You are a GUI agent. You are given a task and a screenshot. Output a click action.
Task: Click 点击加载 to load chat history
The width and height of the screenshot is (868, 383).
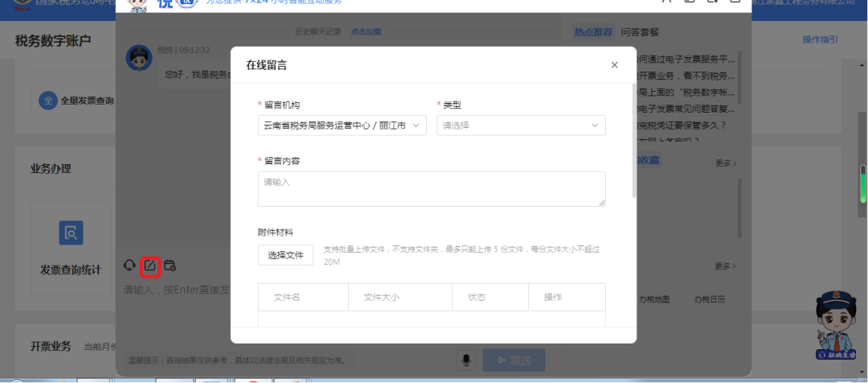(x=366, y=31)
